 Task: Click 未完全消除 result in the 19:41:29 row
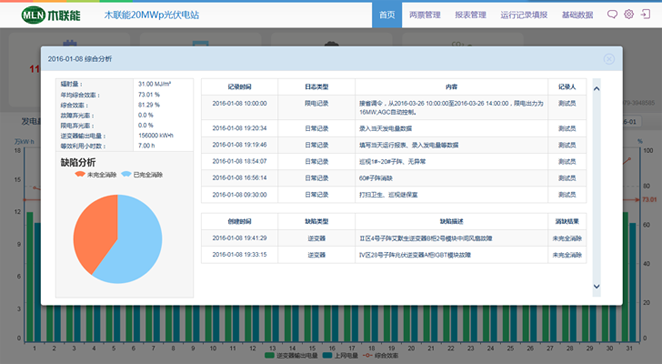567,238
